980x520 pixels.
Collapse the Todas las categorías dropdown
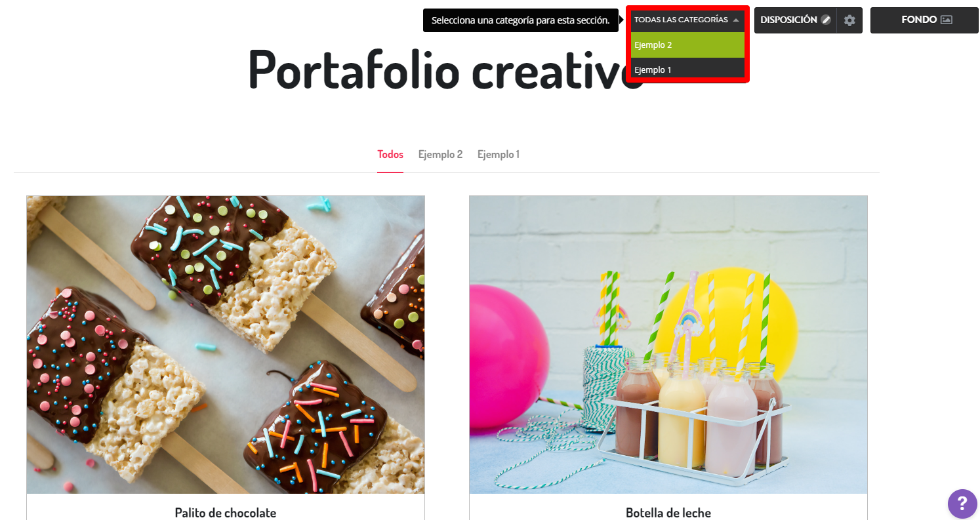(687, 20)
